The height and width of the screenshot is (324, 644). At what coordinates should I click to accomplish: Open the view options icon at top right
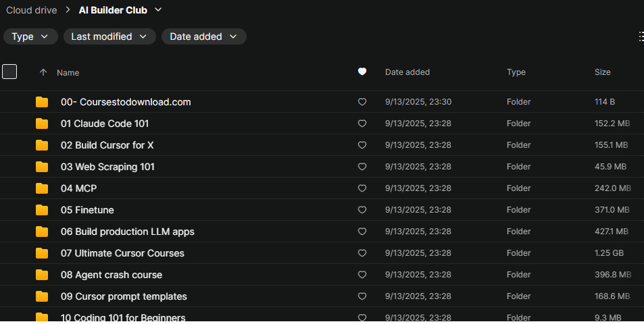point(641,36)
